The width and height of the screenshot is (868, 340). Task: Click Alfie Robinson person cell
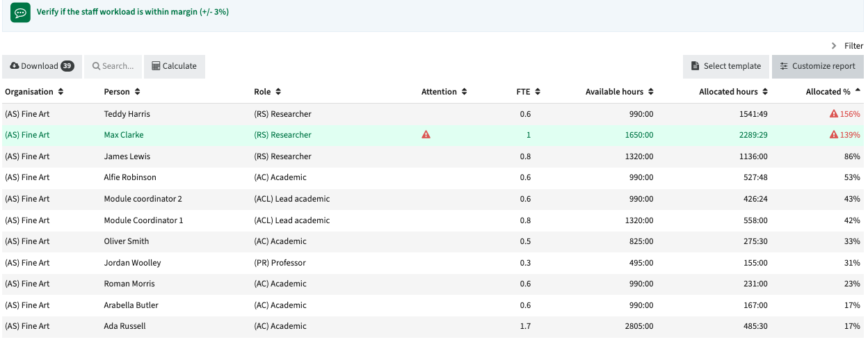[130, 177]
